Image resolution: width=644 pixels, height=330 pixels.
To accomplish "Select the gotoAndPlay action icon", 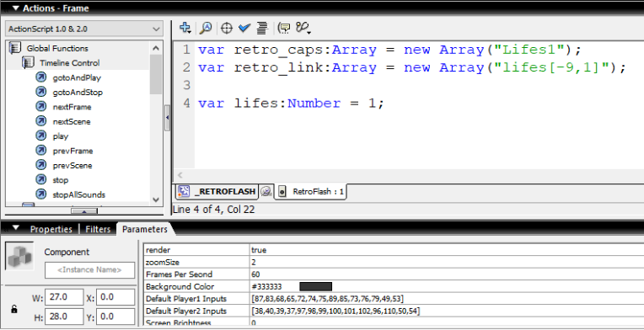I will (x=40, y=77).
